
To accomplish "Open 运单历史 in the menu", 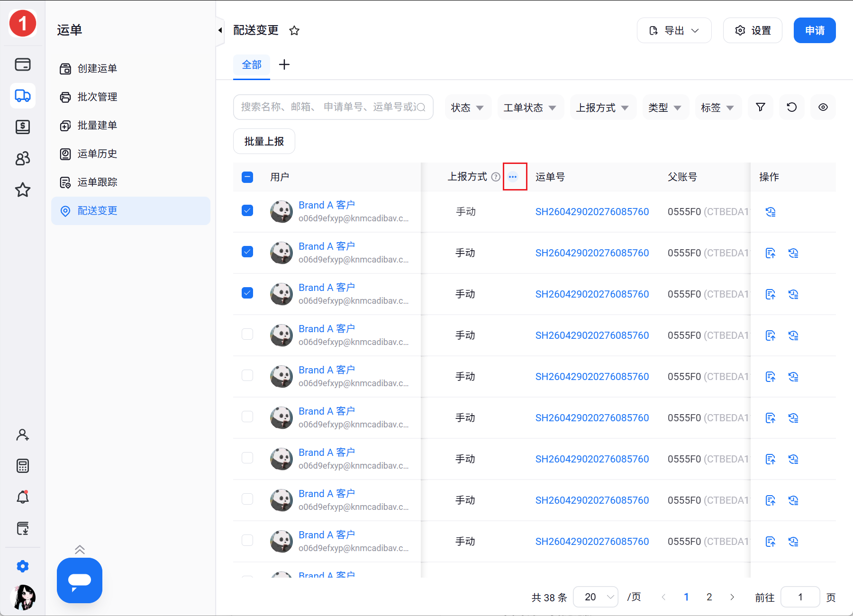I will (x=130, y=154).
